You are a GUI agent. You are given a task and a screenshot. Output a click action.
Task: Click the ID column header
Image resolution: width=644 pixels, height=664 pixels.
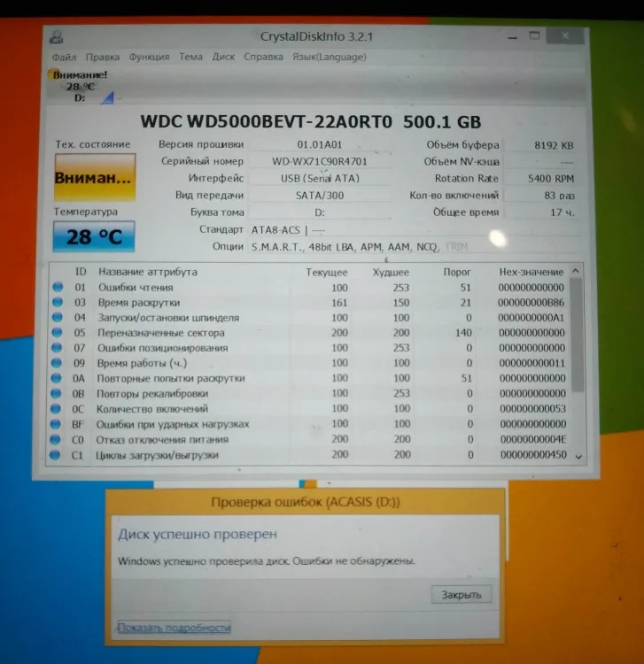81,272
